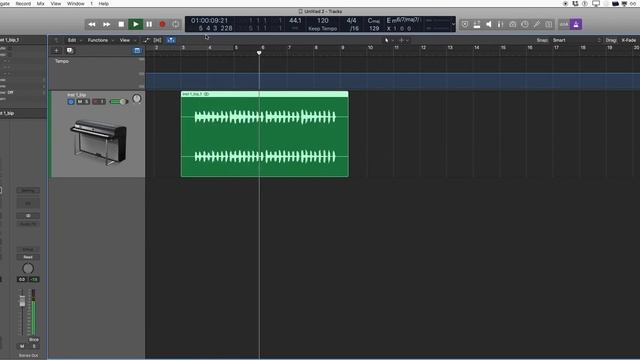Viewport: 640px width, 360px height.
Task: Click the track header pan knob
Action: click(137, 99)
